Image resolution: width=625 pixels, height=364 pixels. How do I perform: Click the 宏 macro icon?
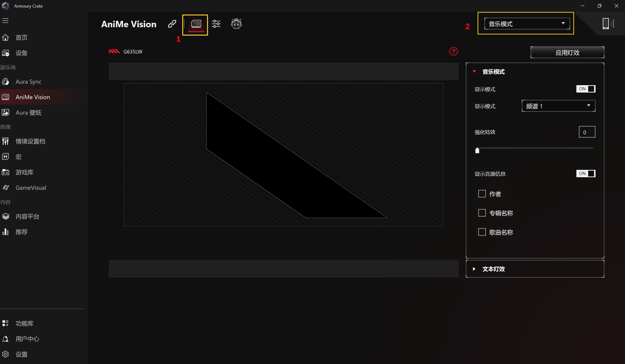(5, 157)
